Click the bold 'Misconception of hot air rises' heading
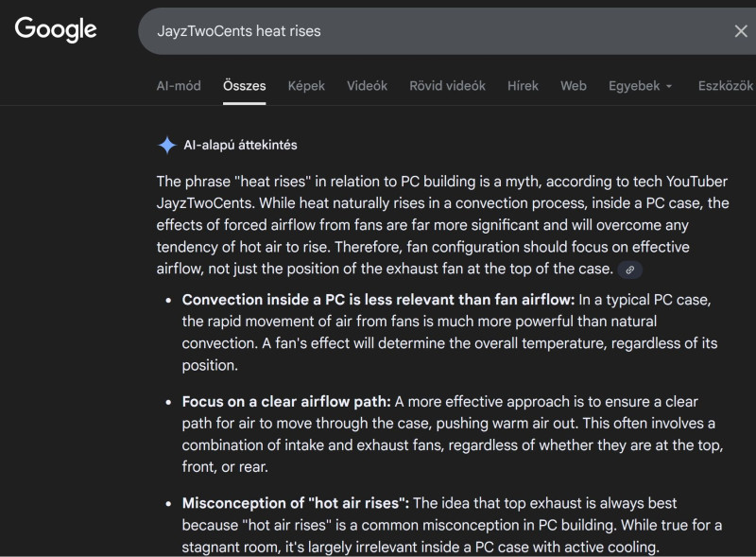Screen dimensions: 756x557 click(x=296, y=503)
